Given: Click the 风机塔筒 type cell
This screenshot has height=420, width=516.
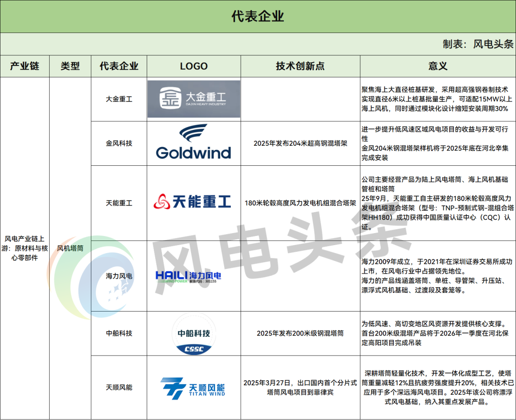Looking at the screenshot, I should [70, 248].
